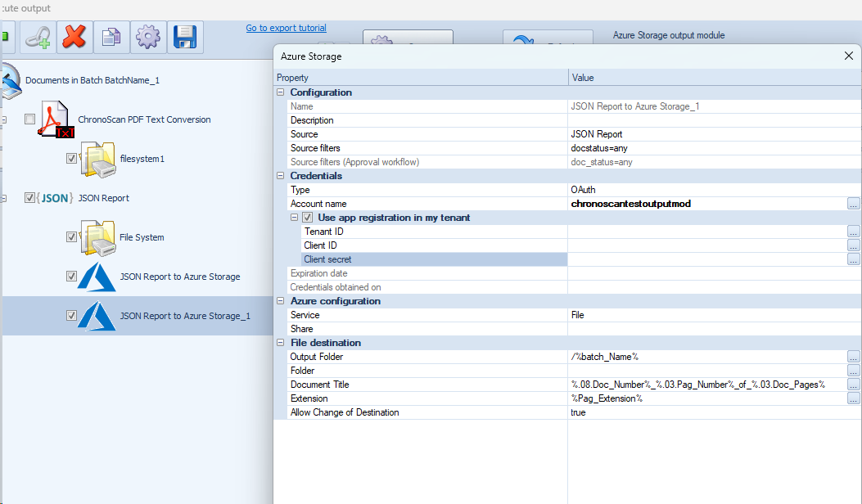Select JSON Report to Azure Storage tree item
This screenshot has width=862, height=504.
pyautogui.click(x=179, y=277)
